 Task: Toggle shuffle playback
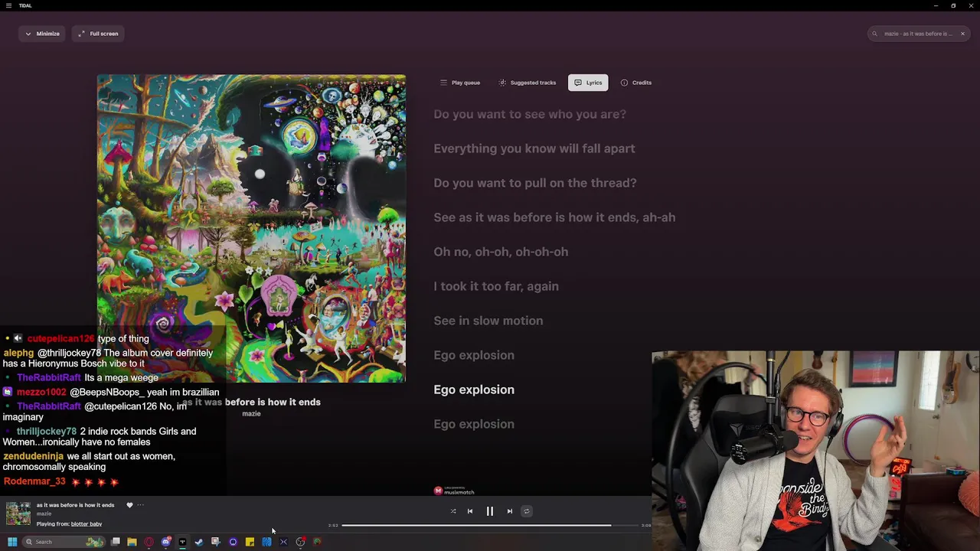(x=453, y=511)
